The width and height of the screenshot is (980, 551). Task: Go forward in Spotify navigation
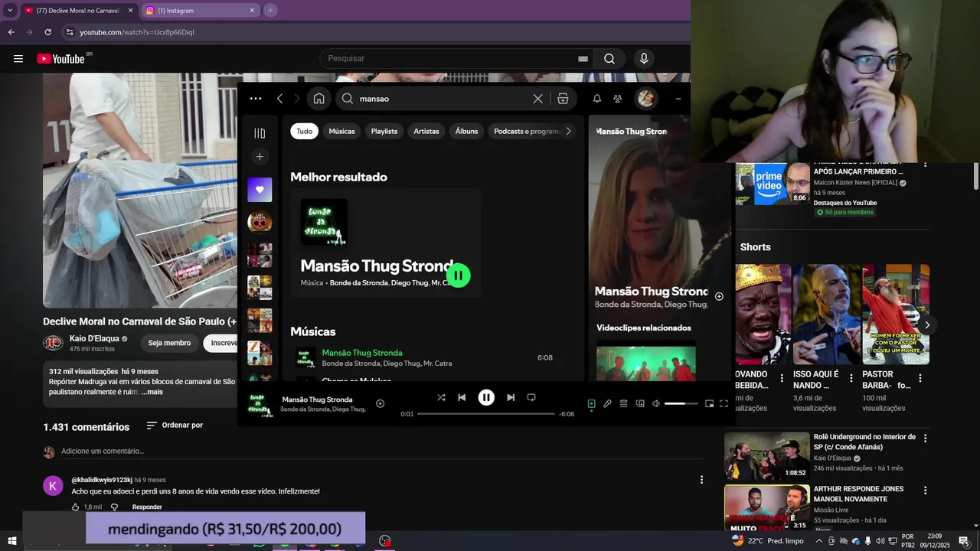click(297, 99)
